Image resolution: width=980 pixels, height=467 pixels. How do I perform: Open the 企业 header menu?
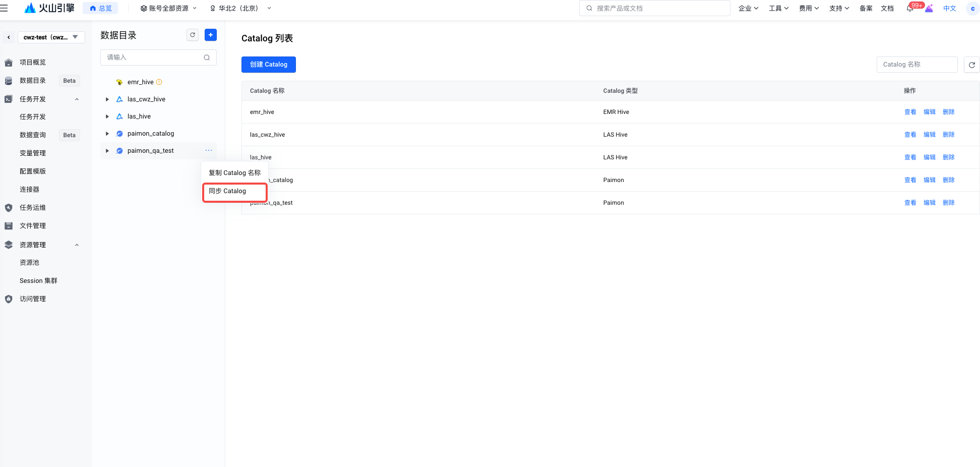tap(748, 8)
